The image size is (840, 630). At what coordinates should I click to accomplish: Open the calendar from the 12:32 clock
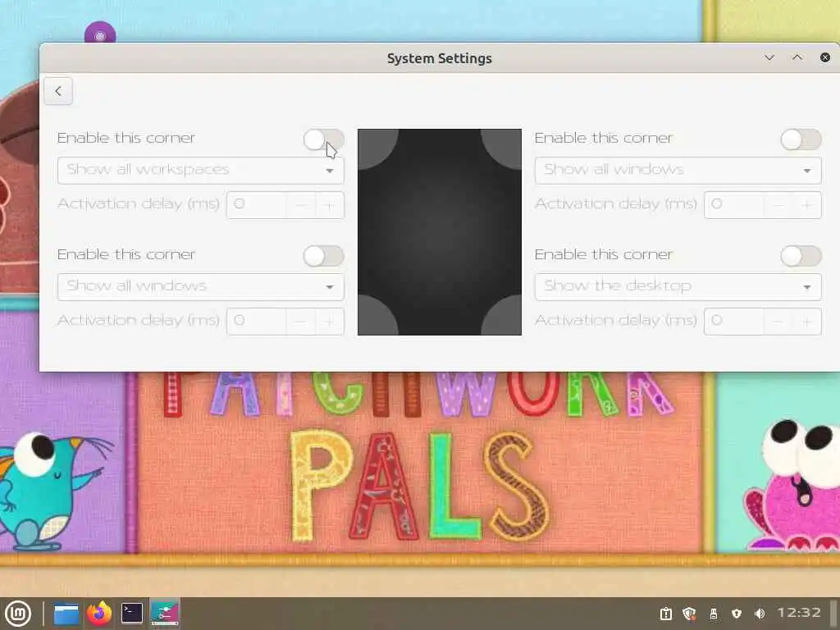(799, 613)
